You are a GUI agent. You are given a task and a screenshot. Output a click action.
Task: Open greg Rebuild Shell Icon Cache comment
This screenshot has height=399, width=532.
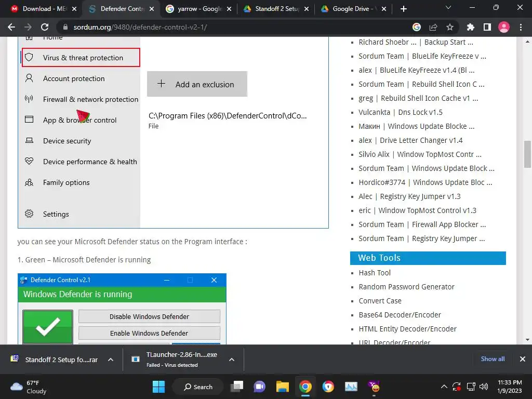pyautogui.click(x=418, y=98)
